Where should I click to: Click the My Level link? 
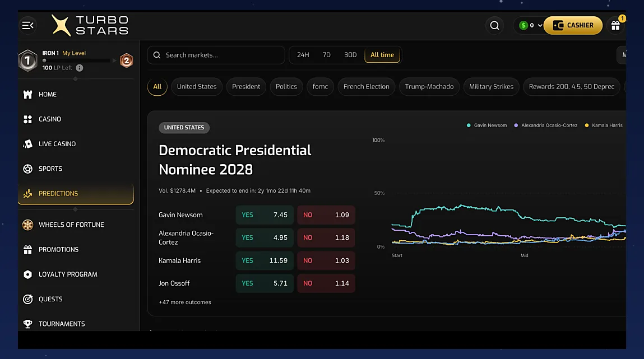pyautogui.click(x=74, y=53)
